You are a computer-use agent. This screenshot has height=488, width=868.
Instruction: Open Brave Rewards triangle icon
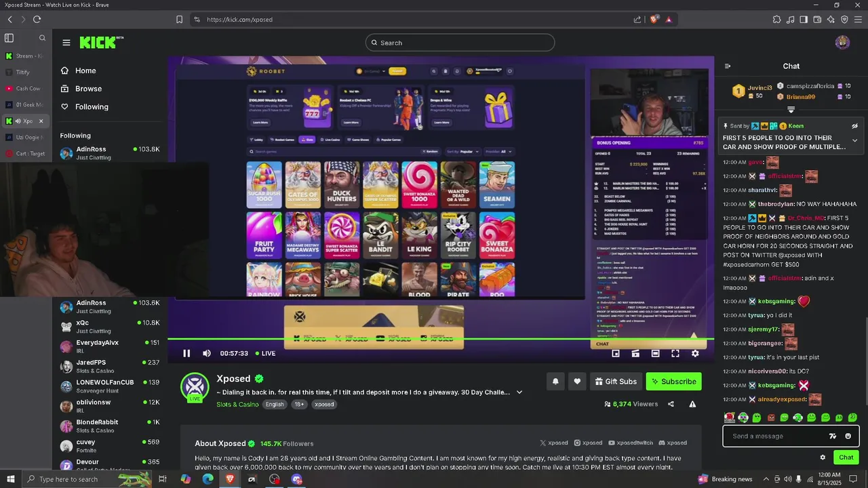tap(669, 20)
